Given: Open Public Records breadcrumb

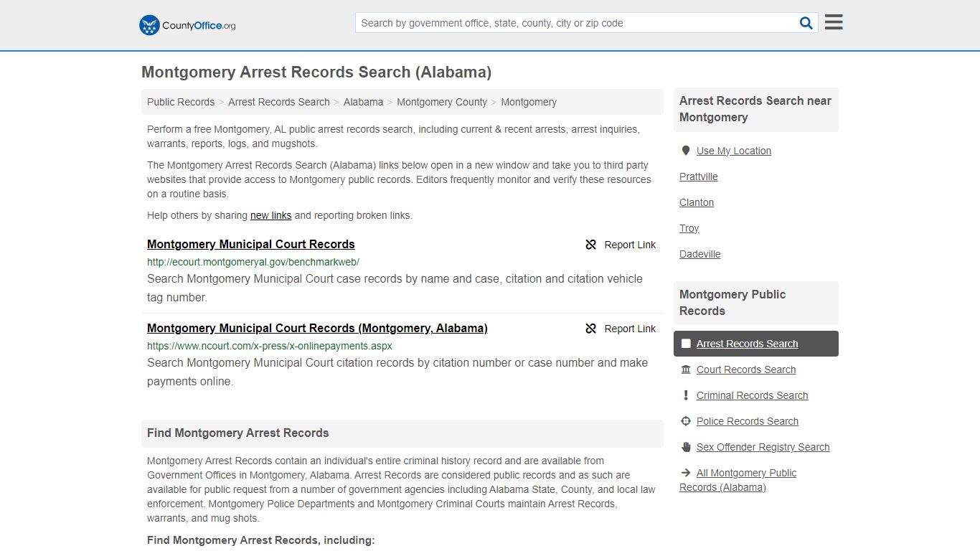Looking at the screenshot, I should tap(181, 102).
